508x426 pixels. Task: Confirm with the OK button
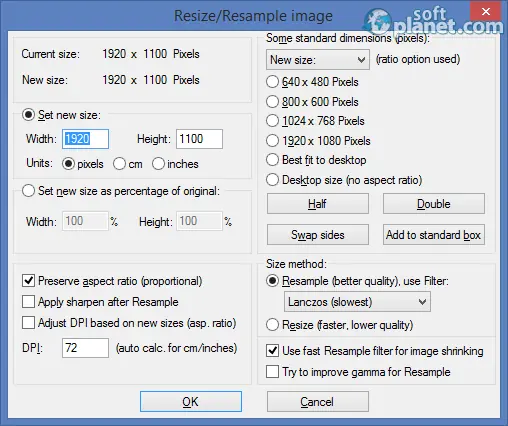coord(191,402)
